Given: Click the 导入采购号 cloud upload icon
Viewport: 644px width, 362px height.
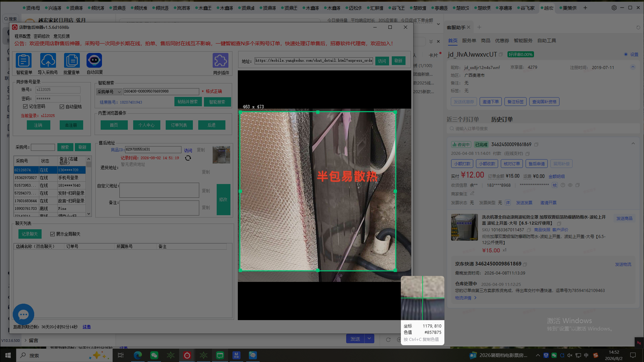Looking at the screenshot, I should 48,61.
